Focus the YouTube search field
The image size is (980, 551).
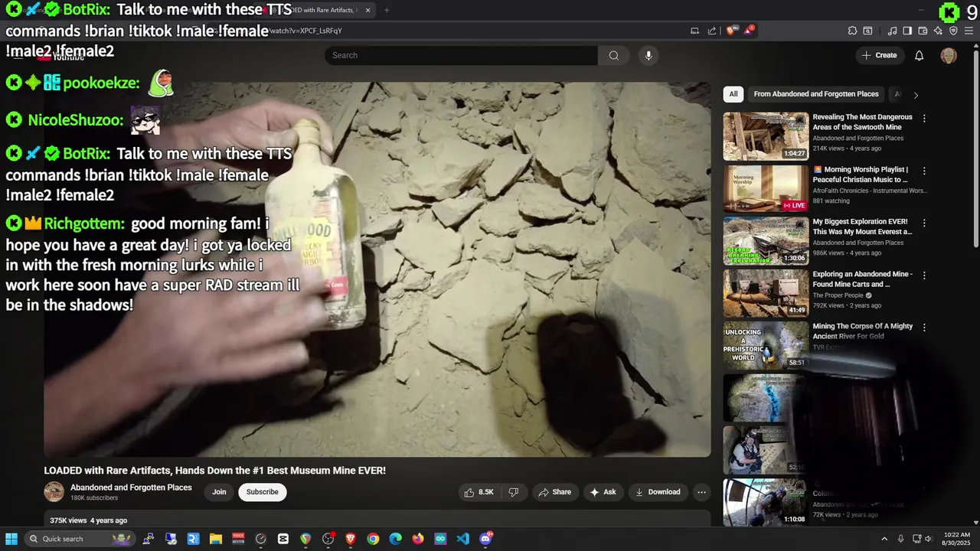pyautogui.click(x=461, y=55)
